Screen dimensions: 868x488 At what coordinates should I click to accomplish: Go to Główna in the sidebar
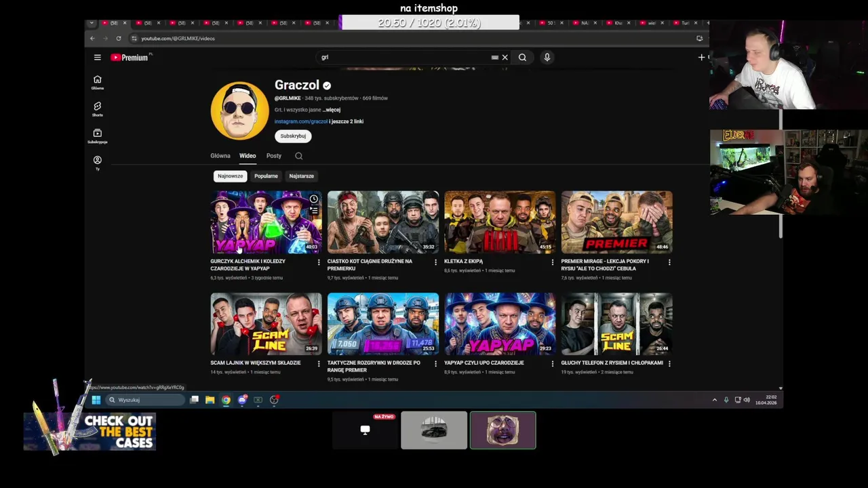click(98, 82)
